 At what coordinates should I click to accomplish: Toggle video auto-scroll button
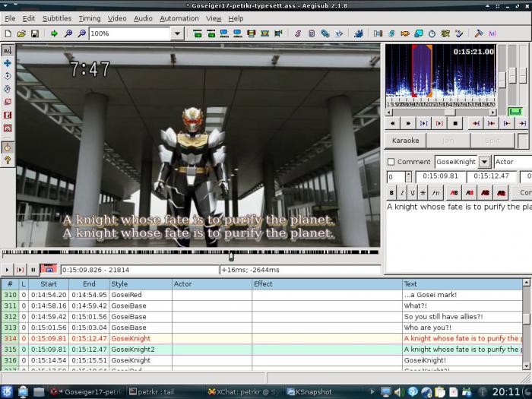[x=49, y=269]
